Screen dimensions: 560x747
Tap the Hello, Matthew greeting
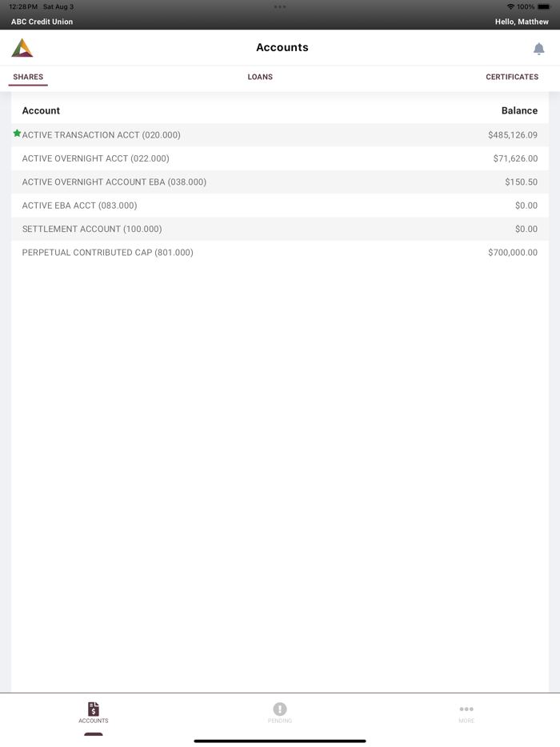tap(522, 22)
